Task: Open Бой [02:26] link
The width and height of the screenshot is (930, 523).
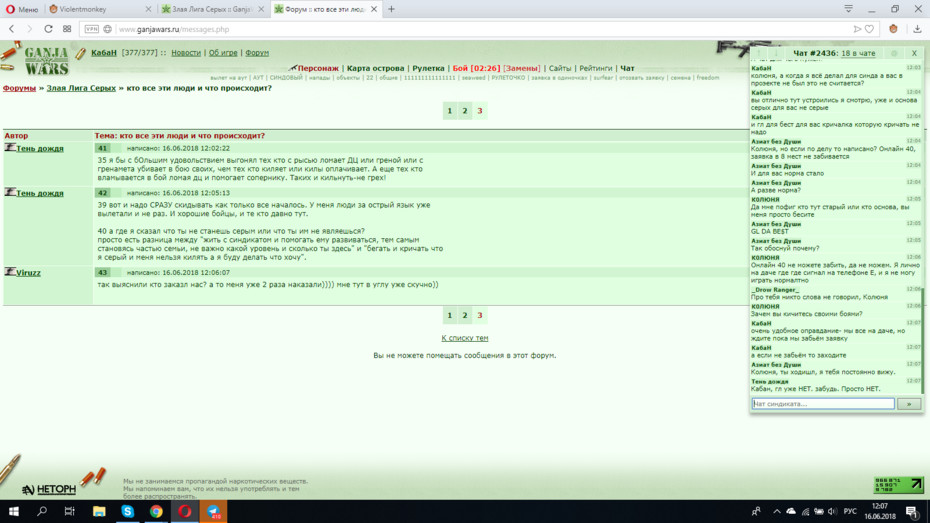Action: pos(476,68)
